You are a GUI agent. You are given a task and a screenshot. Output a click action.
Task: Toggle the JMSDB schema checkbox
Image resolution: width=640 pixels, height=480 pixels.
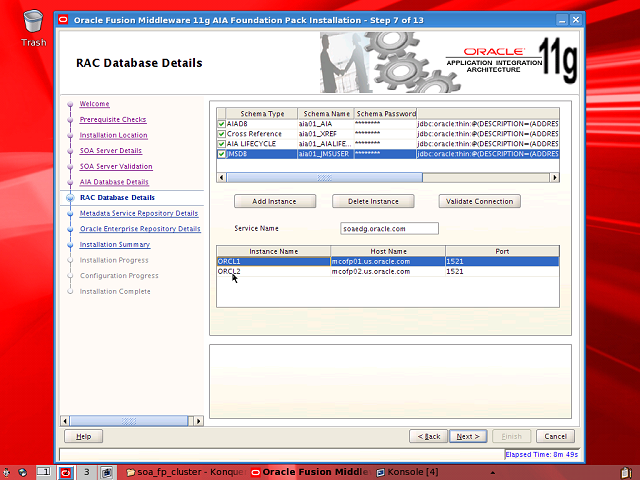[222, 154]
